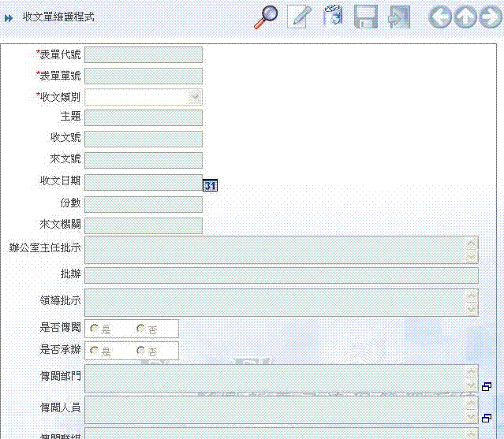
Task: Select 是 for 是否傳閱
Action: 95,329
